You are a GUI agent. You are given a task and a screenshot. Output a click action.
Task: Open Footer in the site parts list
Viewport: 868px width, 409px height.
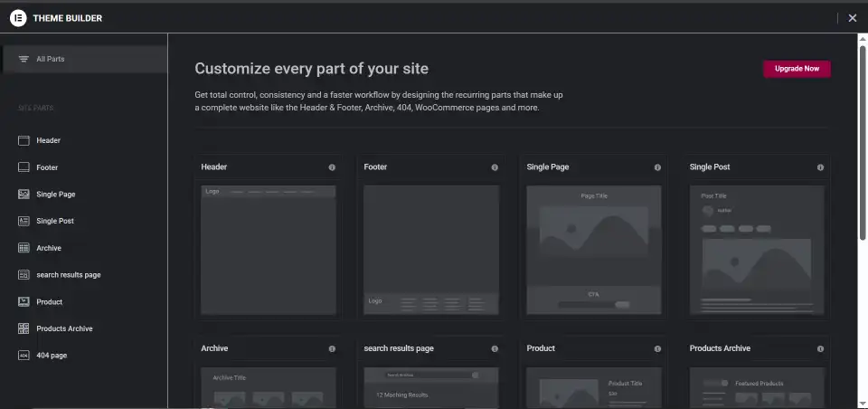click(47, 167)
